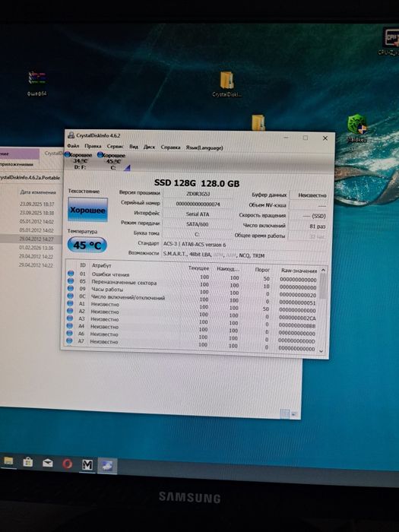The width and height of the screenshot is (399, 532).
Task: Open Mail from the taskbar
Action: [x=47, y=463]
